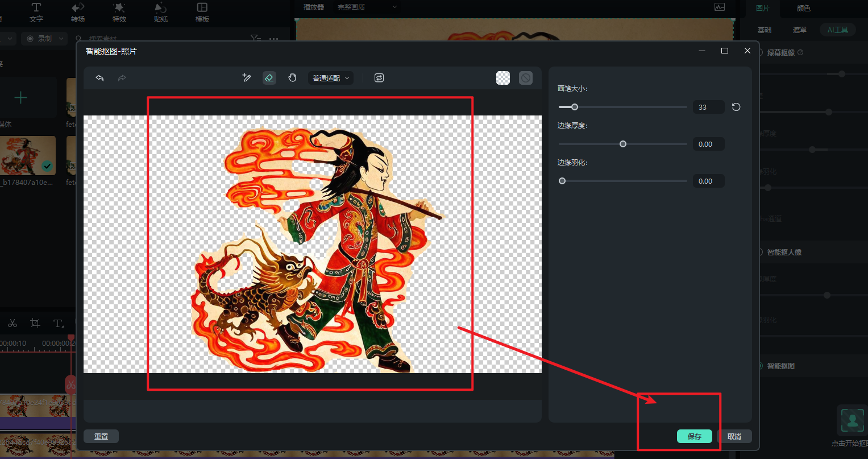Viewport: 868px width, 459px height.
Task: Select the eraser tool
Action: pyautogui.click(x=269, y=78)
